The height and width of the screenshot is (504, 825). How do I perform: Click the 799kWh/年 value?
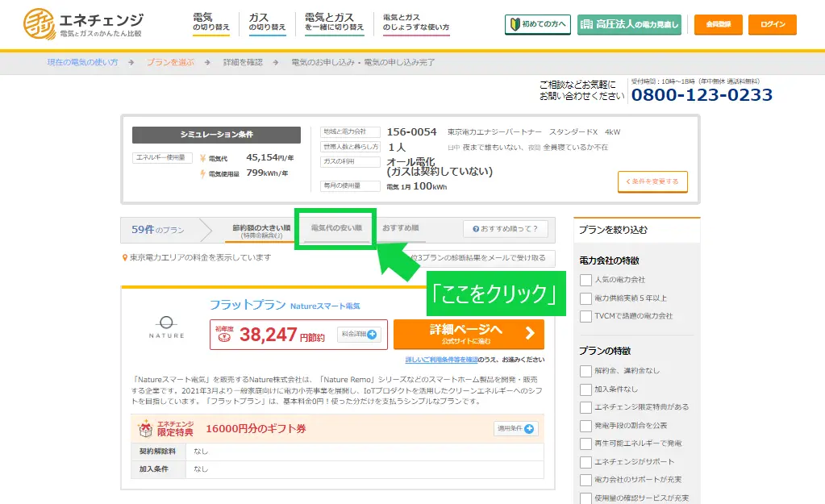267,173
